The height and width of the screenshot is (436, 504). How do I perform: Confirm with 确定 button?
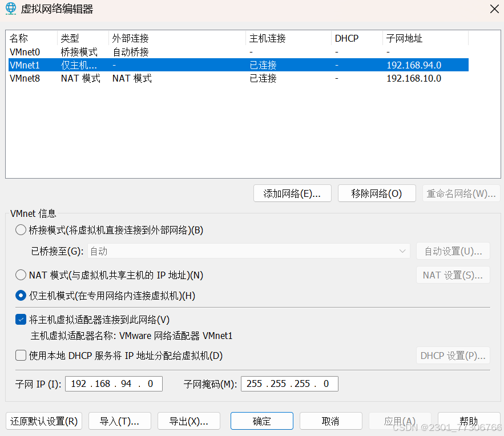(261, 421)
